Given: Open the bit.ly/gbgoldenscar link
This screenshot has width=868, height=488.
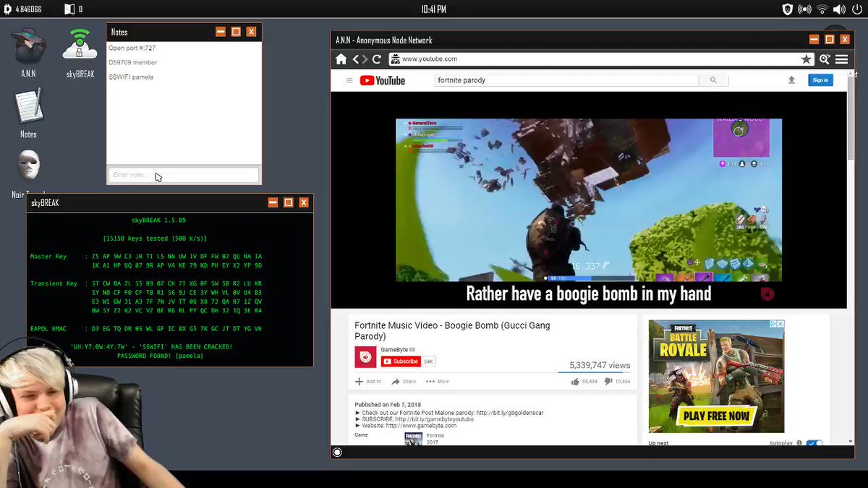Looking at the screenshot, I should [509, 413].
